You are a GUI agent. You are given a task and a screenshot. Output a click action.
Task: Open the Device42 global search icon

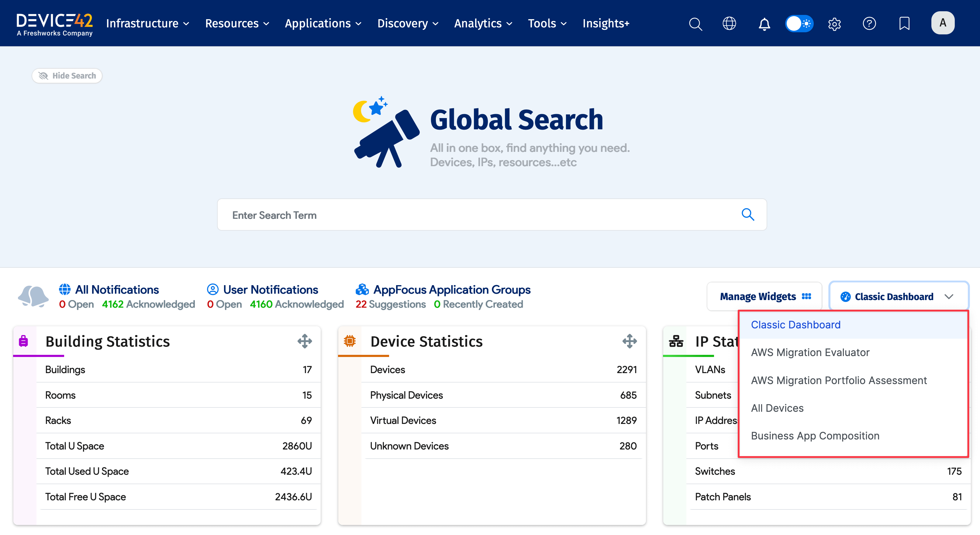point(695,23)
